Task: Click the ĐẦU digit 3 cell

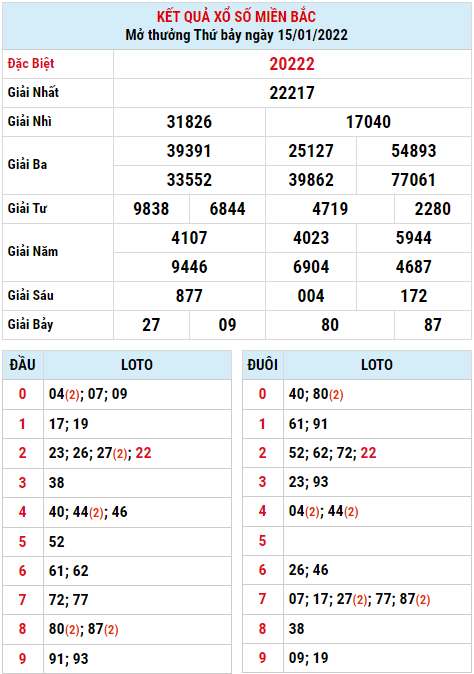Action: (x=22, y=483)
